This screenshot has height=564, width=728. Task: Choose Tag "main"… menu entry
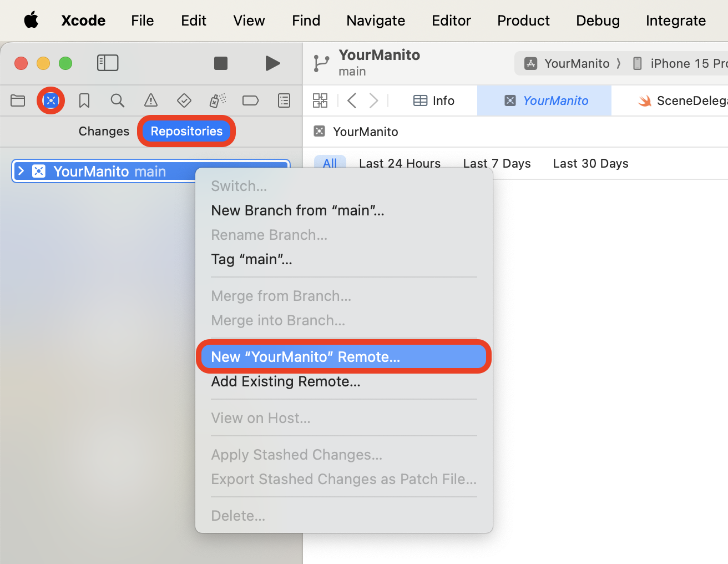click(251, 259)
